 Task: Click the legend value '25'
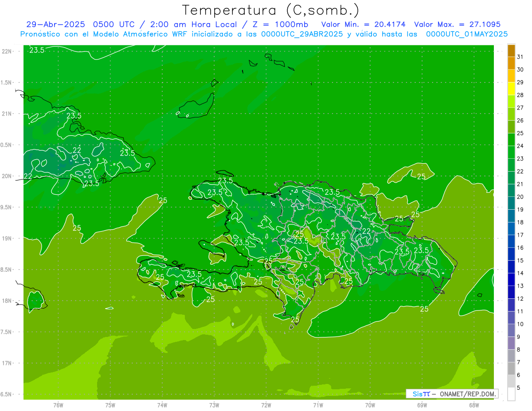pos(520,133)
